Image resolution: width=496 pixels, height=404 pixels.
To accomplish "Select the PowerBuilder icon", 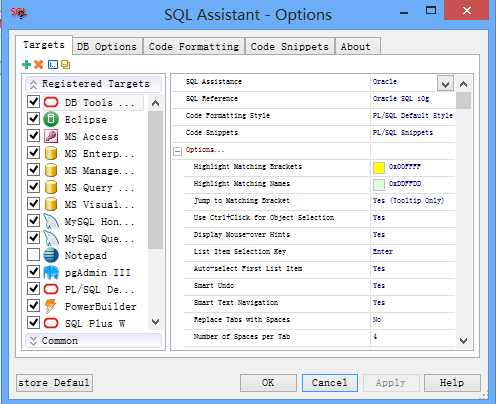I will (51, 306).
